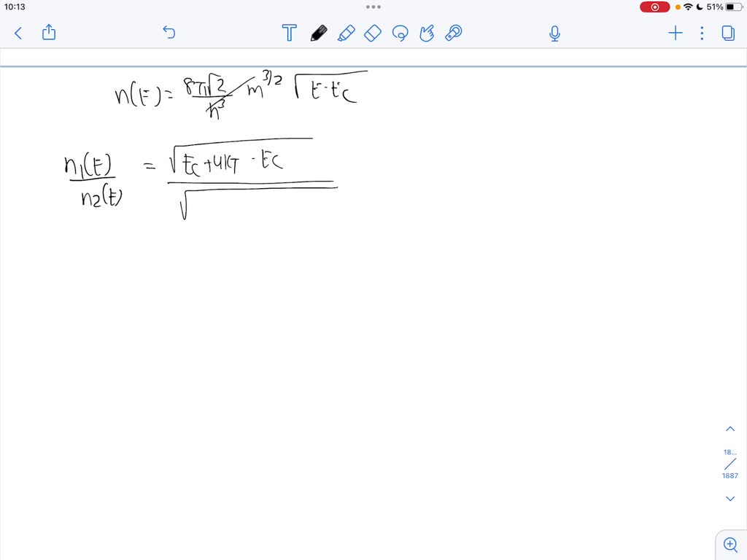The height and width of the screenshot is (560, 747).
Task: Select the Pen tool
Action: pyautogui.click(x=319, y=33)
